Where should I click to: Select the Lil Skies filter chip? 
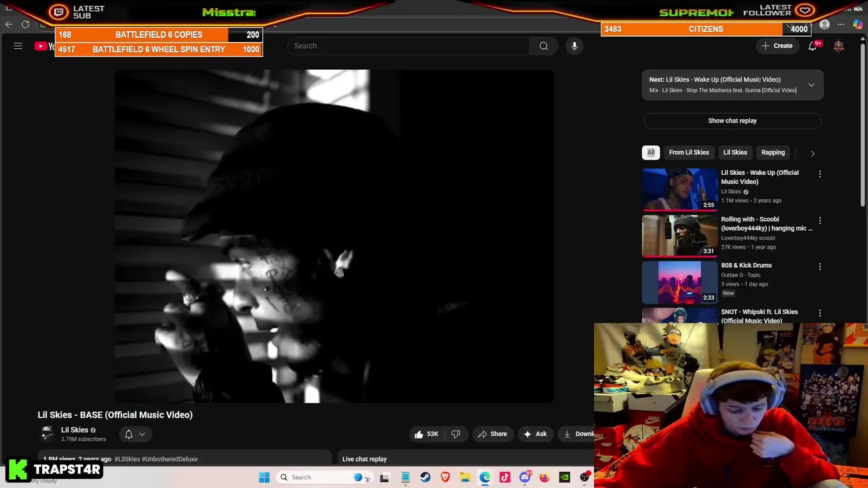(x=735, y=152)
